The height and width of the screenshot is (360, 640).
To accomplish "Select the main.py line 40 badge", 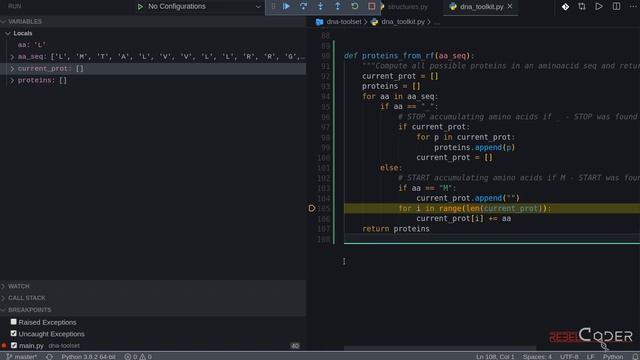I will coord(295,346).
